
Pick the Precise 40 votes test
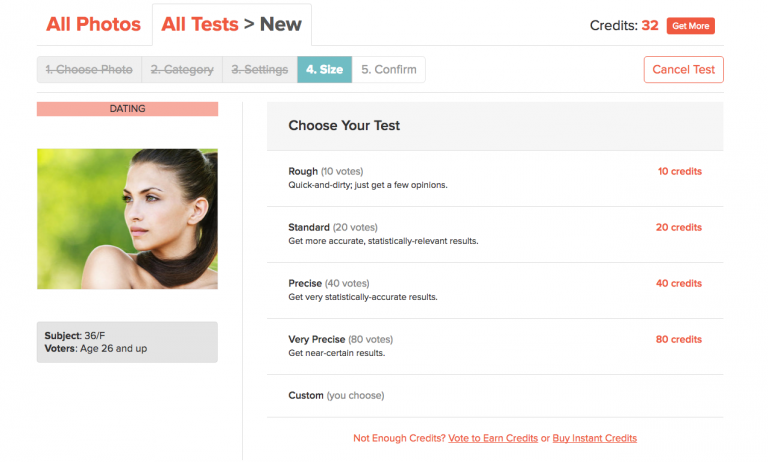point(494,290)
